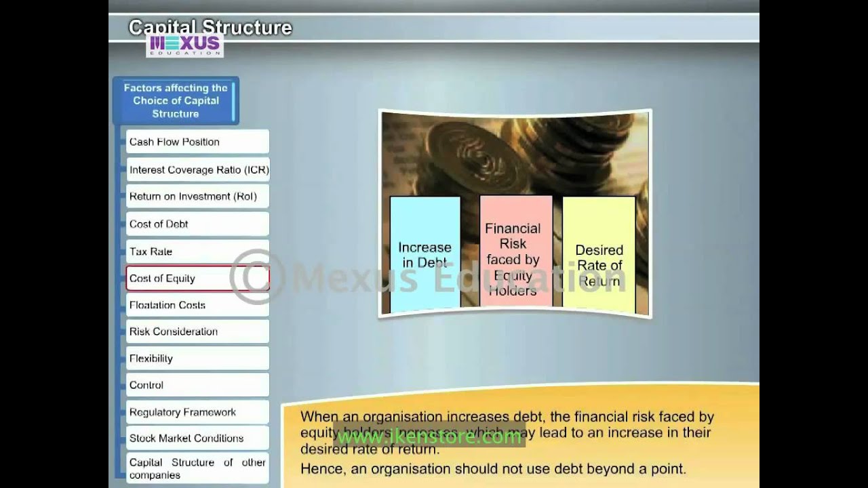Select Stock Market Conditions item
The height and width of the screenshot is (488, 868).
pos(197,438)
